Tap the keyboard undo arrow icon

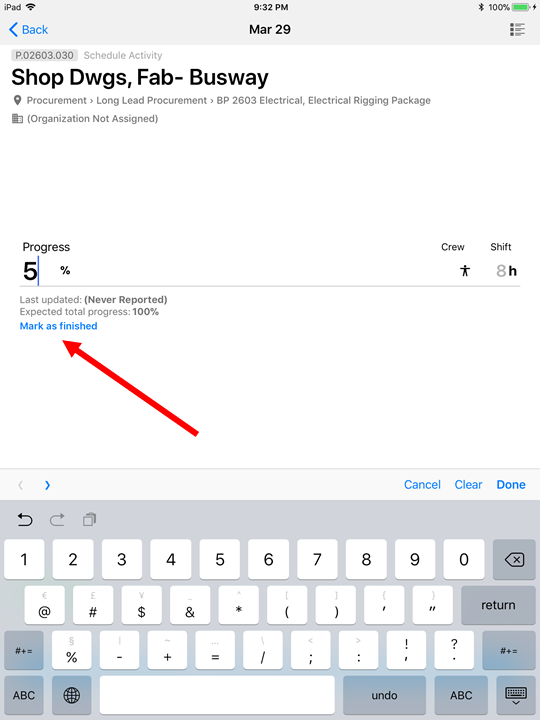pyautogui.click(x=25, y=520)
